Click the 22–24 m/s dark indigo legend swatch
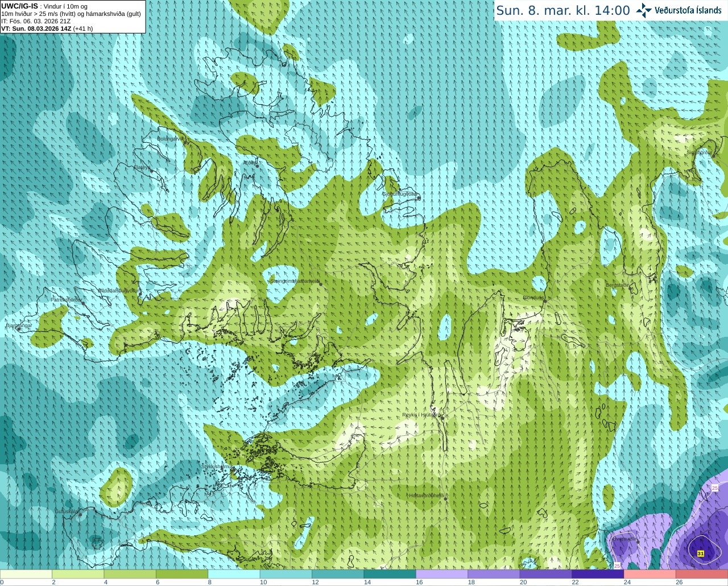 (x=598, y=574)
